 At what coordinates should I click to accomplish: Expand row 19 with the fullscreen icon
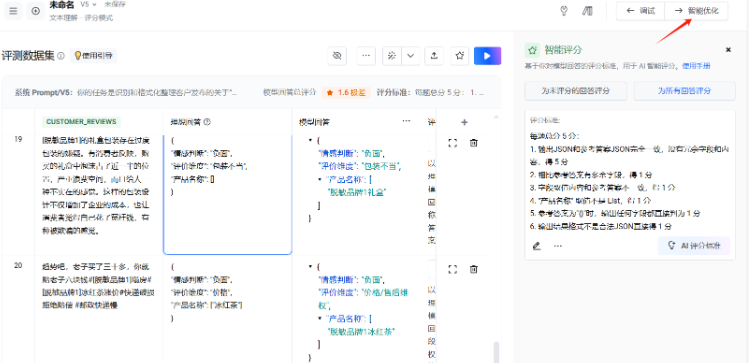pos(452,143)
